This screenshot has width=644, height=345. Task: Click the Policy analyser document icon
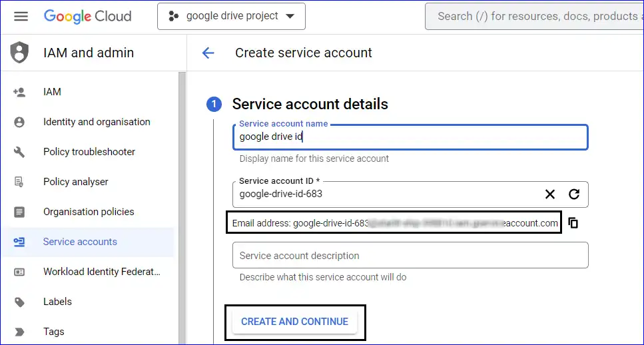click(x=19, y=182)
